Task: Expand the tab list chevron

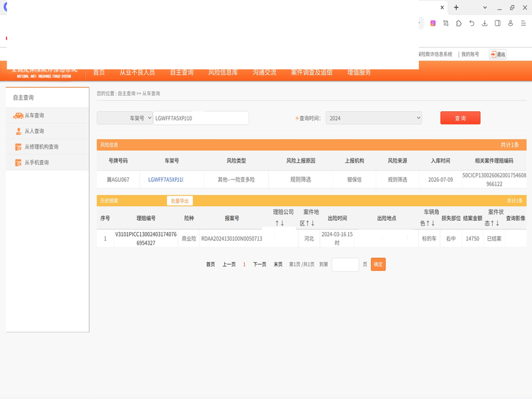Action: (485, 7)
